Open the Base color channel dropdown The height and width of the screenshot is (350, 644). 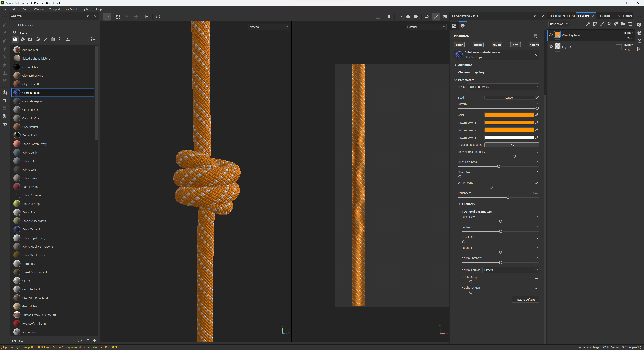[x=559, y=24]
